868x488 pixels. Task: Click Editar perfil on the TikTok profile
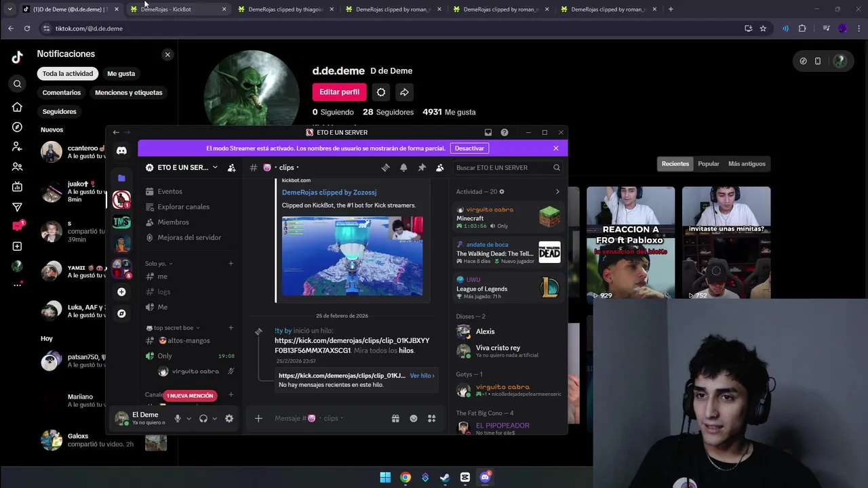pos(339,92)
